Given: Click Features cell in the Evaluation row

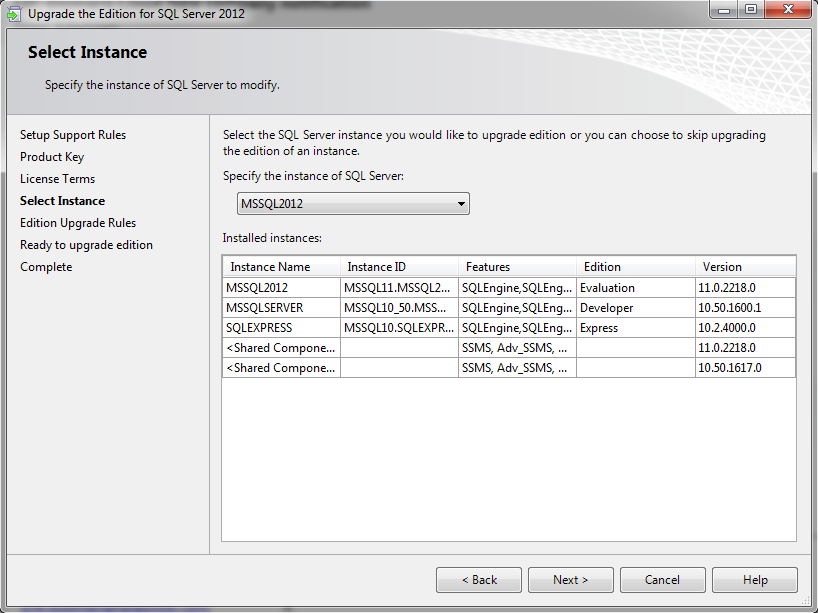Looking at the screenshot, I should [x=518, y=287].
